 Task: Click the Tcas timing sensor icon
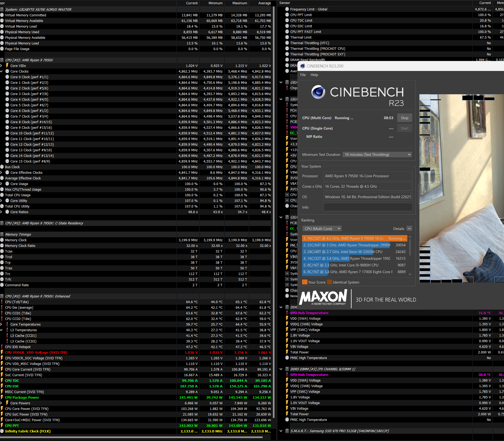pos(2,251)
